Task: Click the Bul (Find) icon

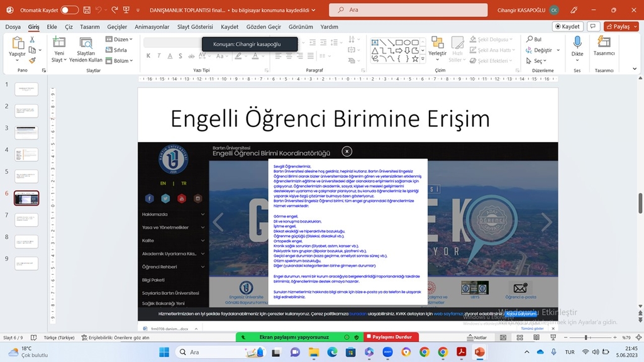Action: [530, 39]
